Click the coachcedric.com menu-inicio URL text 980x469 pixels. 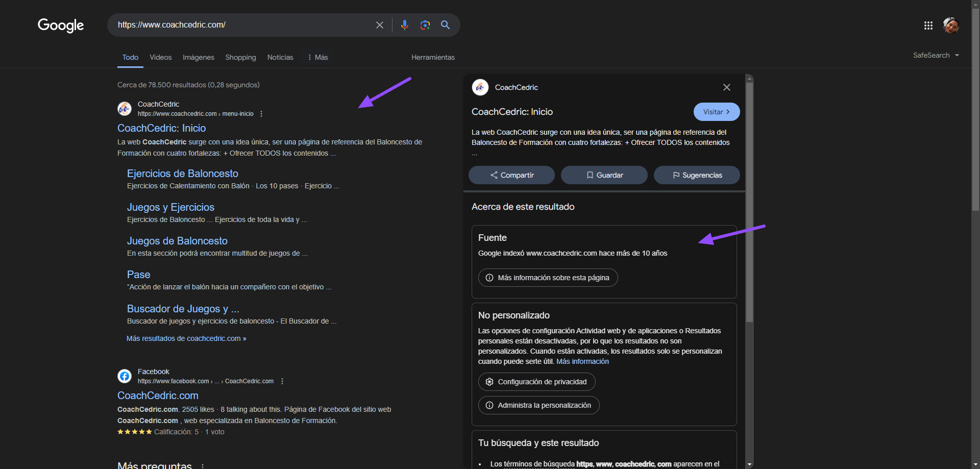195,114
